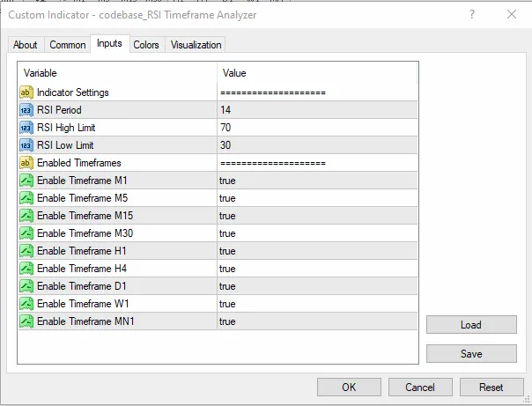The height and width of the screenshot is (406, 532).
Task: Click the boolean icon for Enable Timeframe MN1
Action: coord(26,321)
